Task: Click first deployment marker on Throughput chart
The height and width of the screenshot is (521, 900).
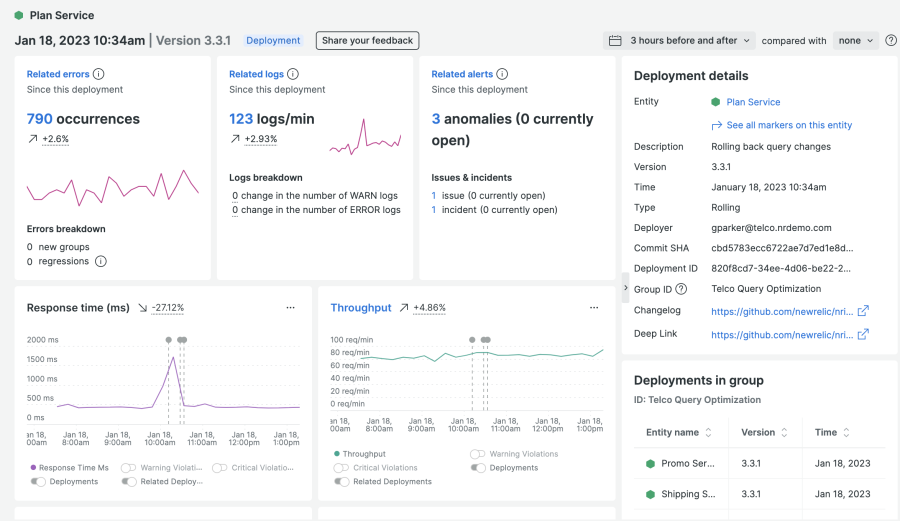Action: click(x=472, y=340)
